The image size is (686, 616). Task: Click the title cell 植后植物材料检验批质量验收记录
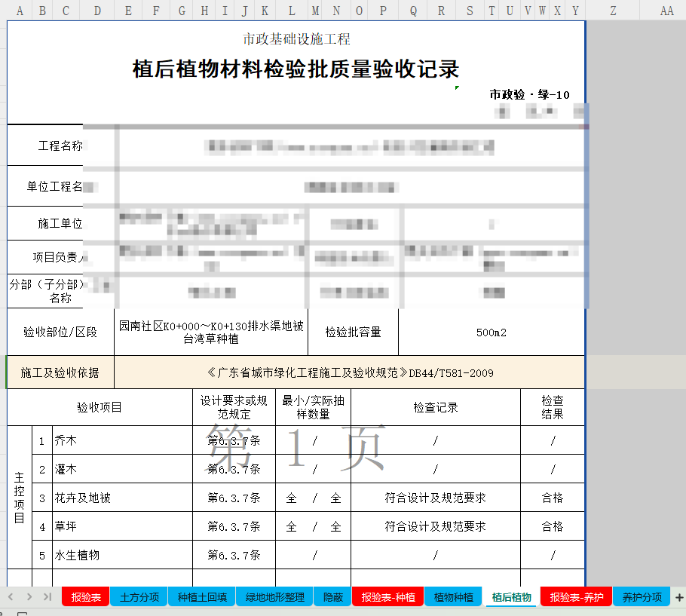pyautogui.click(x=296, y=69)
